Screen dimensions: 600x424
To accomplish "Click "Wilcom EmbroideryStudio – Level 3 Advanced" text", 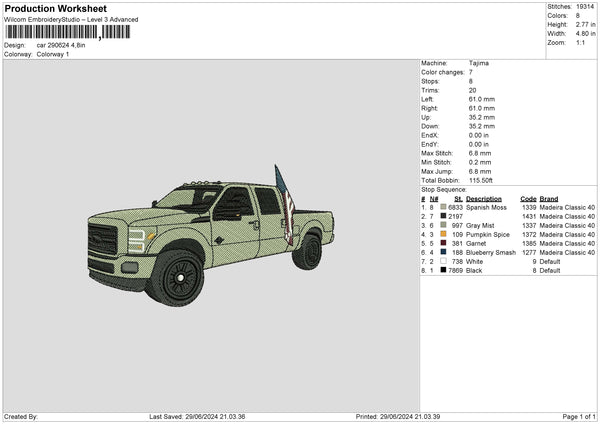I will tap(71, 20).
